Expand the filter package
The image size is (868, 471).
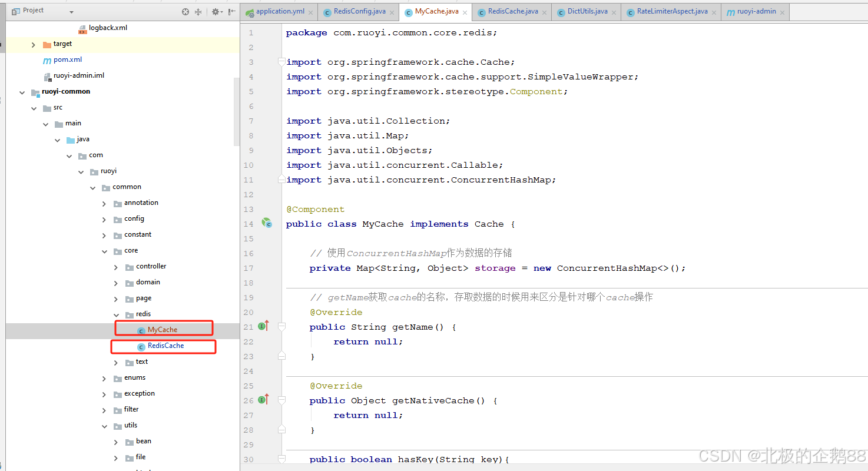[x=104, y=410]
